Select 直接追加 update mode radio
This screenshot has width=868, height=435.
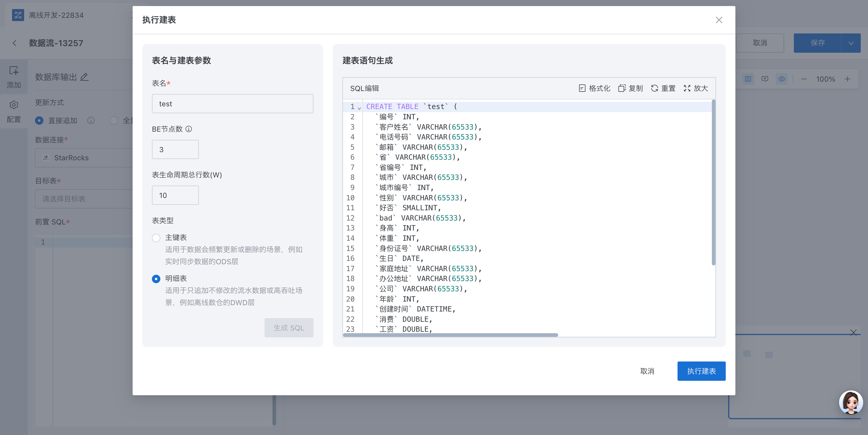point(39,120)
